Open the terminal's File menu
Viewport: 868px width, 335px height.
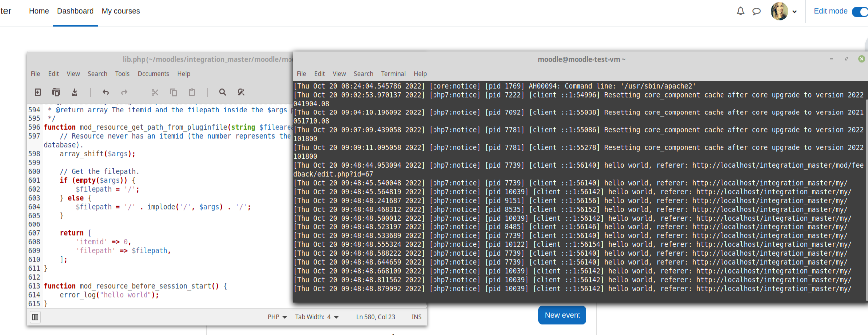point(301,74)
